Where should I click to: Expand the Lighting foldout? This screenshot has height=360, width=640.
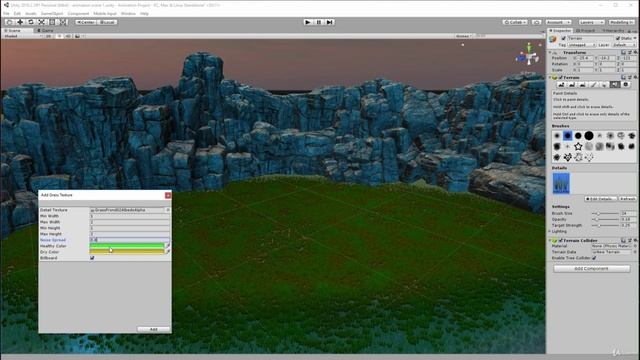pyautogui.click(x=550, y=231)
